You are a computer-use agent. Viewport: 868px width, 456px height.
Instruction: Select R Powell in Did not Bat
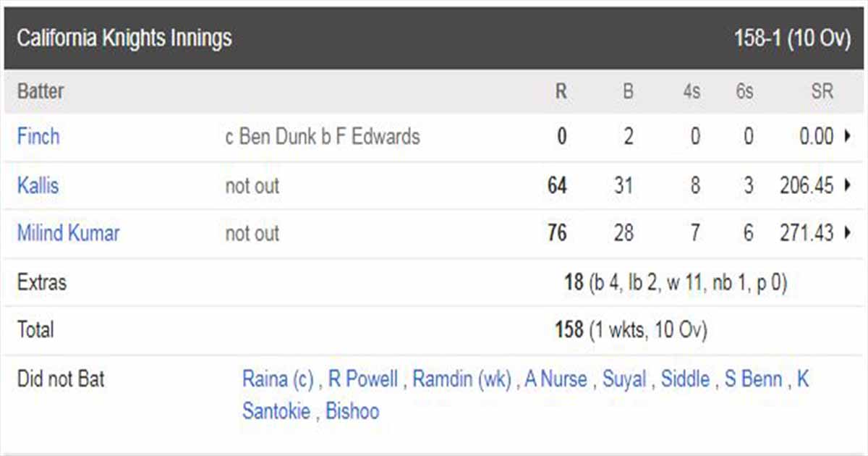click(x=363, y=379)
